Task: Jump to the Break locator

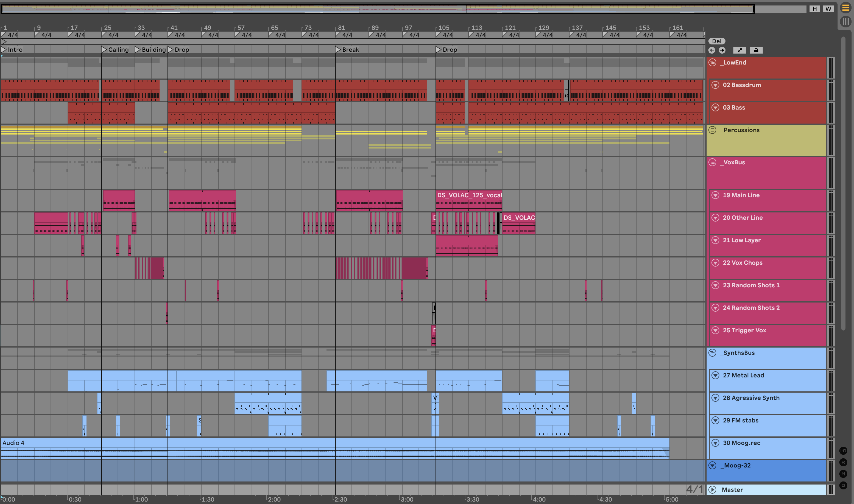Action: (x=338, y=50)
